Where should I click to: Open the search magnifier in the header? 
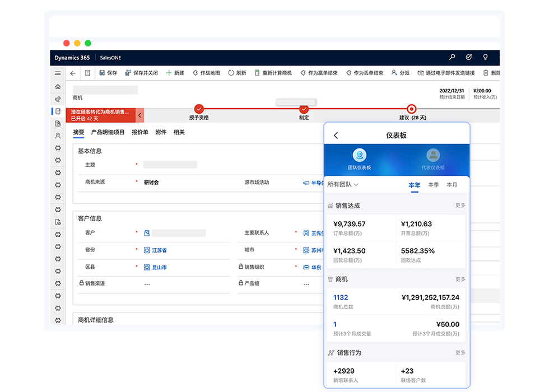pyautogui.click(x=452, y=58)
